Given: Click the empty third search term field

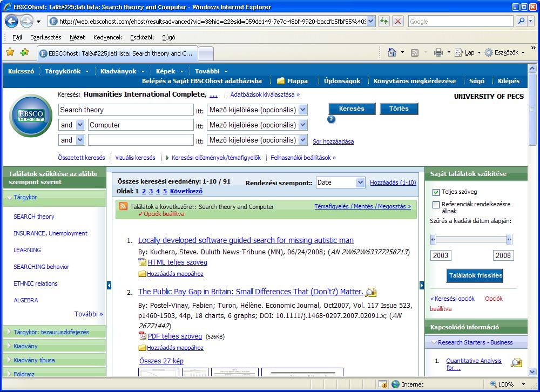Looking at the screenshot, I should pos(140,140).
